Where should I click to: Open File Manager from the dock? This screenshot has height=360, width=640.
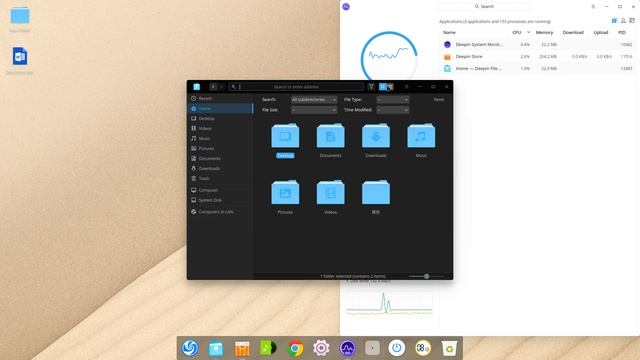pos(216,348)
